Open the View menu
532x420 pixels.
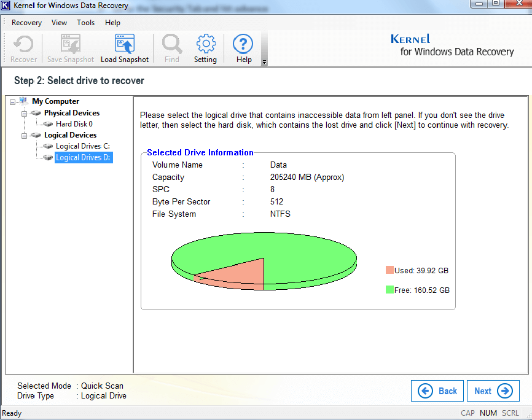tap(59, 23)
